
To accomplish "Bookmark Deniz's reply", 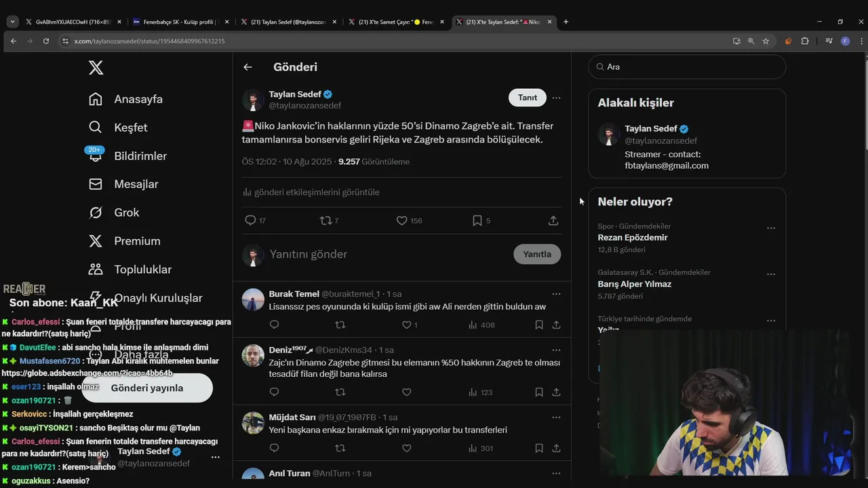I will coord(539,392).
